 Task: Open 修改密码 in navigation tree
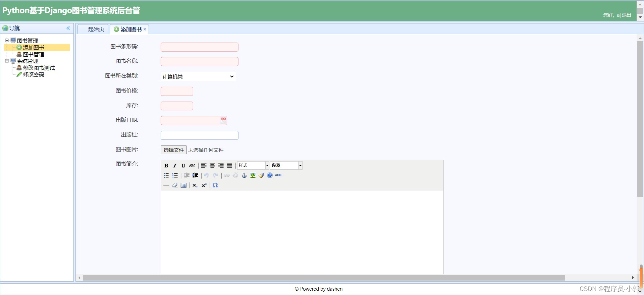click(x=34, y=74)
